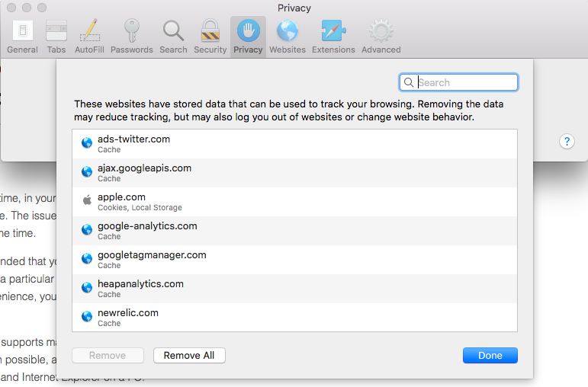
Task: Select the Privacy hand icon tab
Action: (249, 37)
